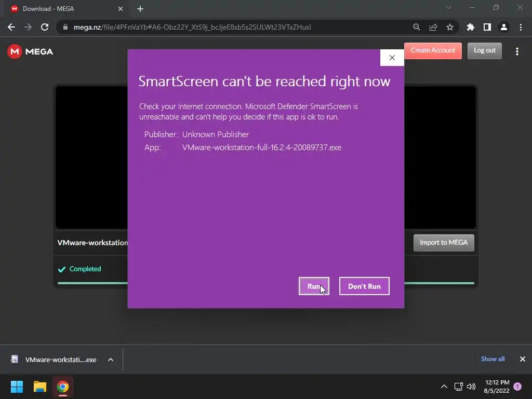Click the share page icon
The image size is (532, 399).
click(433, 27)
